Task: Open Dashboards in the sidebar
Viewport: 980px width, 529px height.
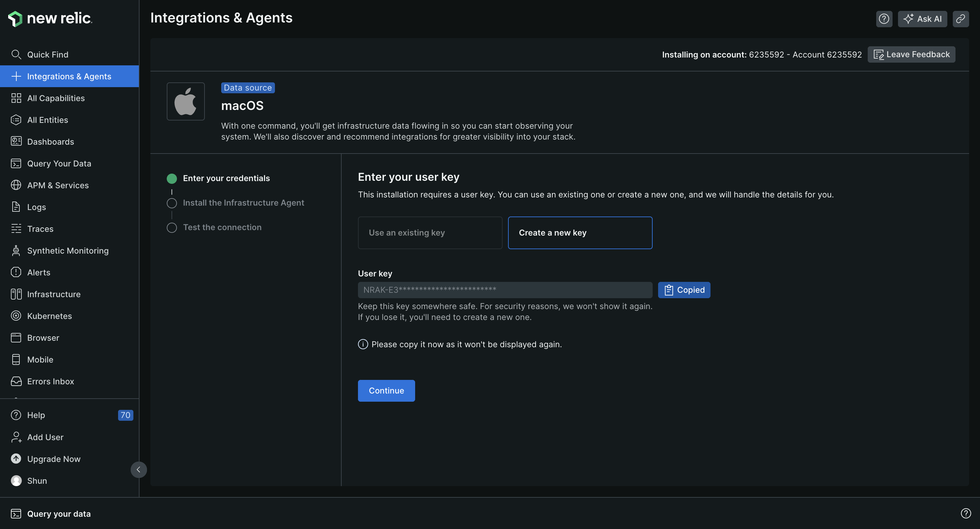Action: (50, 142)
